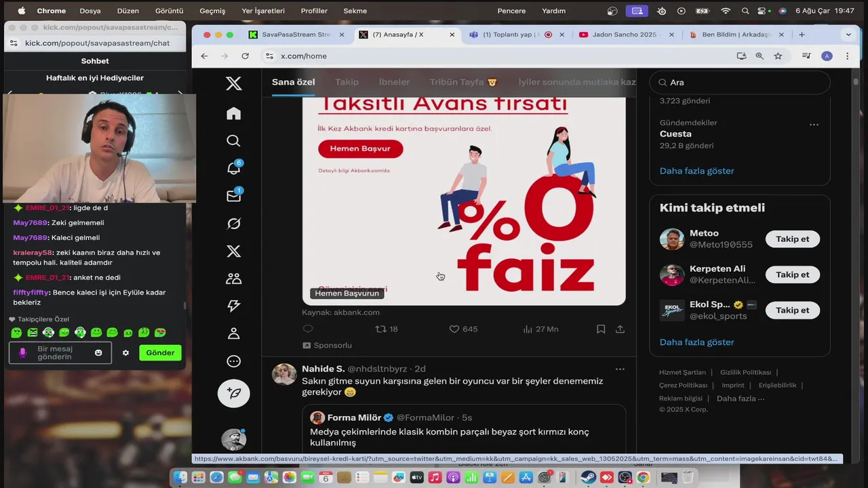The height and width of the screenshot is (488, 868).
Task: Open Forma Milör quoted post
Action: pyautogui.click(x=464, y=428)
